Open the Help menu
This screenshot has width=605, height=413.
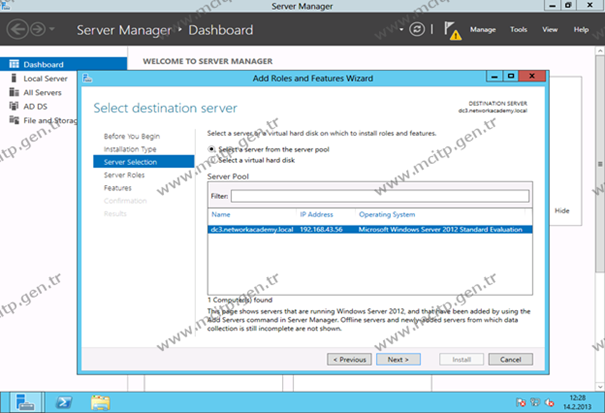(581, 29)
